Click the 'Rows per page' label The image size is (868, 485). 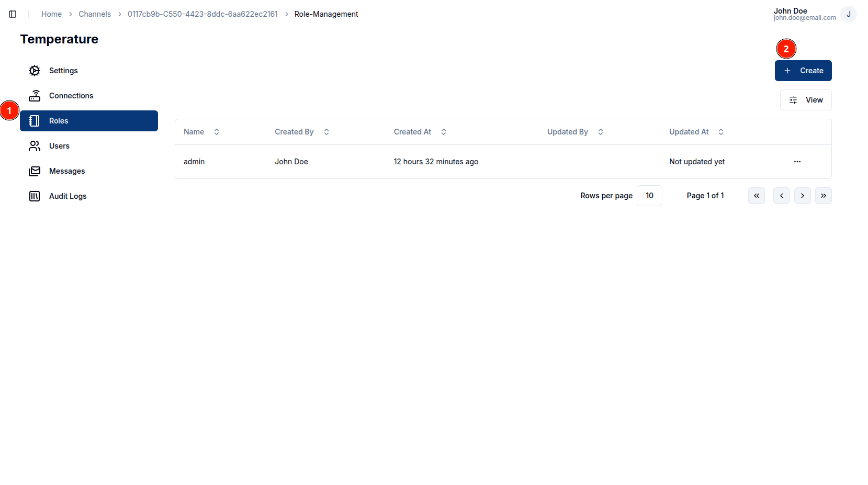coord(606,196)
